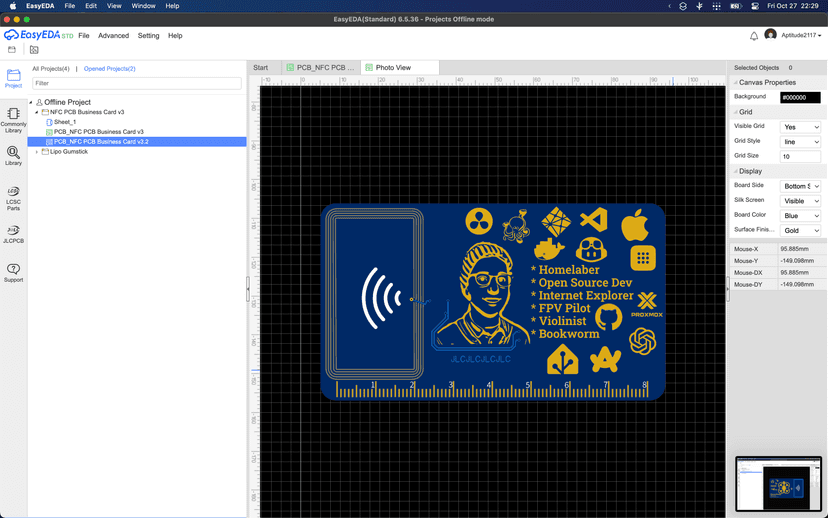Open the Support help icon
This screenshot has height=518, width=828.
pos(13,272)
